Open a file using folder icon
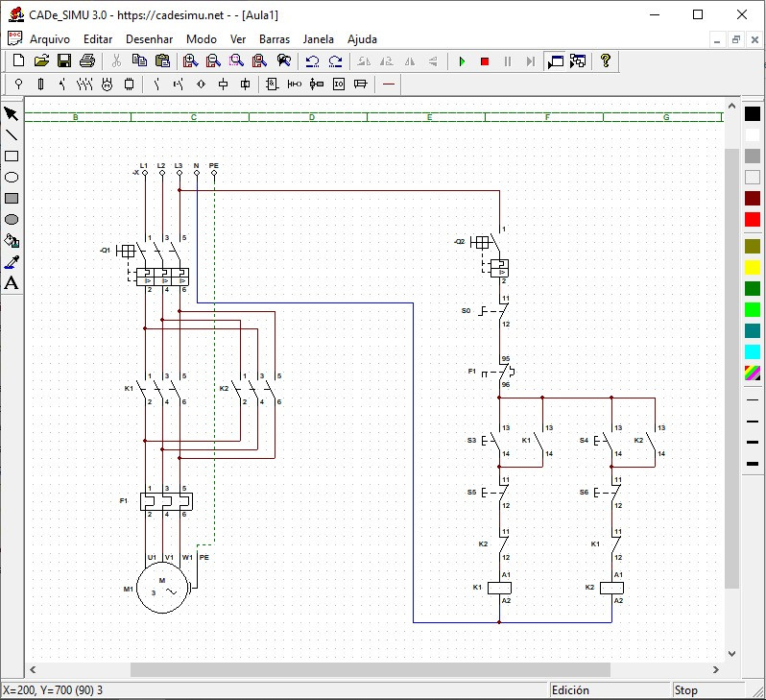766x700 pixels. point(41,61)
